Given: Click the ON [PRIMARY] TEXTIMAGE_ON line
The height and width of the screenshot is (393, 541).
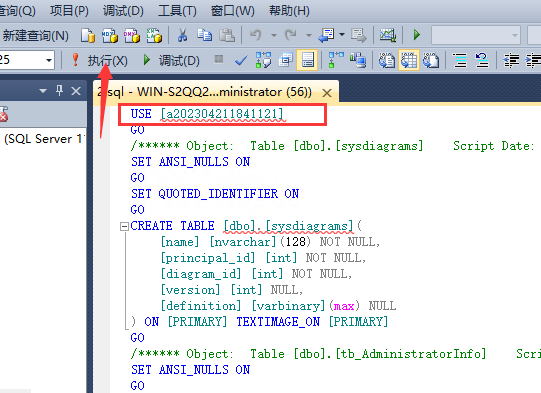Looking at the screenshot, I should (x=259, y=322).
